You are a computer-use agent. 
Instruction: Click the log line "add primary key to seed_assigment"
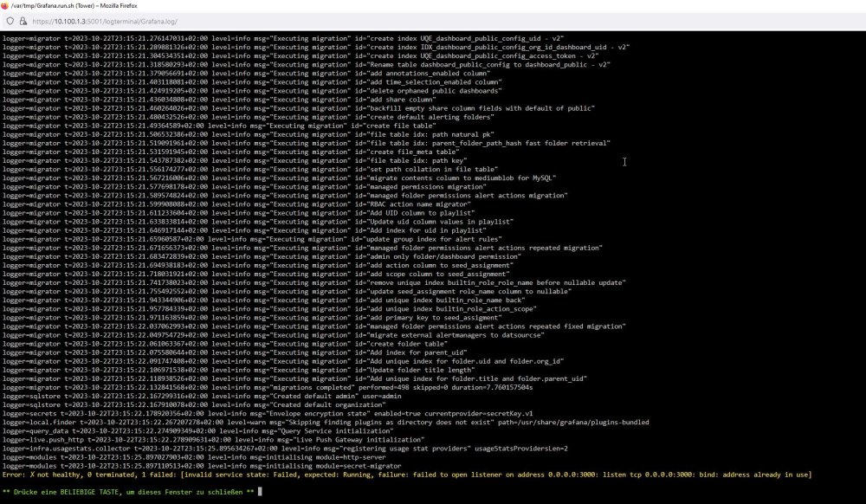click(x=252, y=318)
